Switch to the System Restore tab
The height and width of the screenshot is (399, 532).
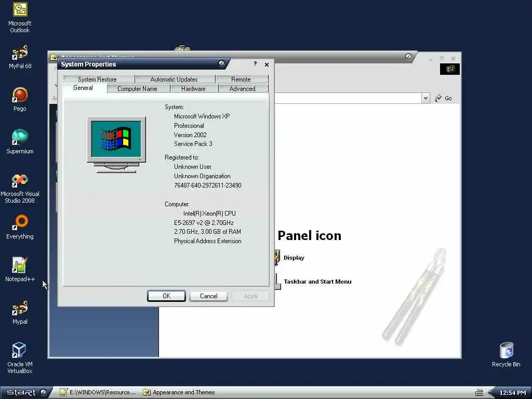point(97,79)
